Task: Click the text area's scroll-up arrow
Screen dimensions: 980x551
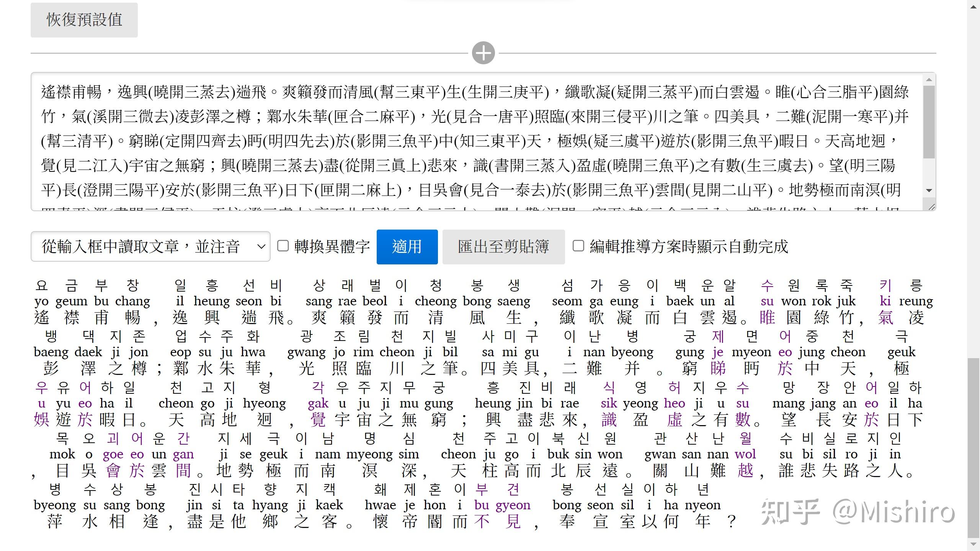Action: [x=929, y=80]
